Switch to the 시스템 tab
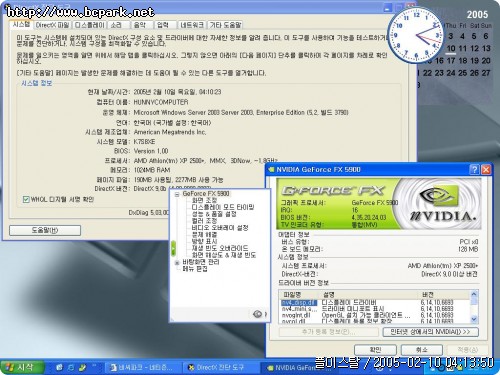This screenshot has height=375, width=500. (21, 24)
